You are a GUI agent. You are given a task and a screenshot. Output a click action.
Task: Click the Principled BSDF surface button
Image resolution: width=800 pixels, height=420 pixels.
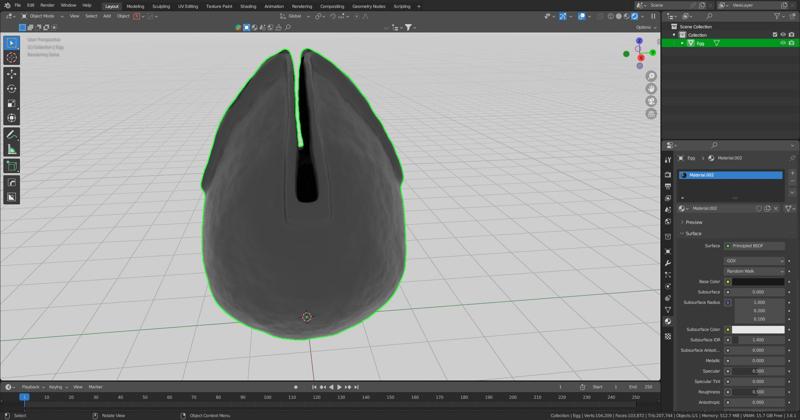pyautogui.click(x=754, y=246)
